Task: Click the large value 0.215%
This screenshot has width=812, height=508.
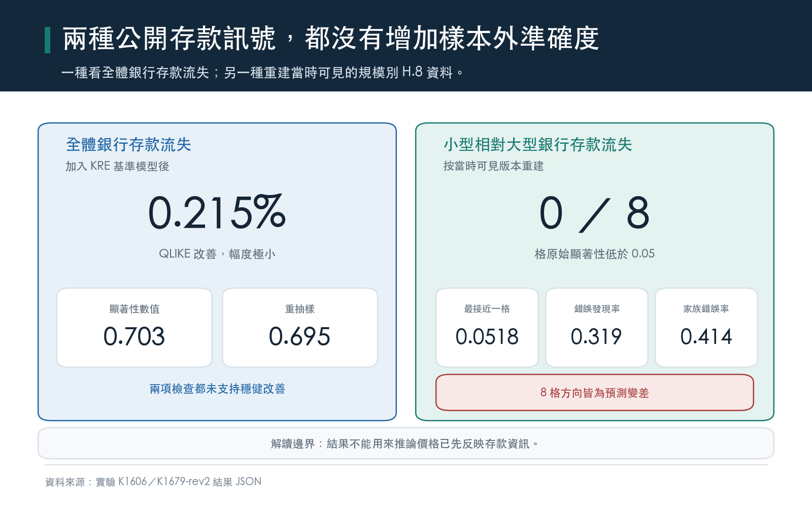Action: [x=217, y=212]
